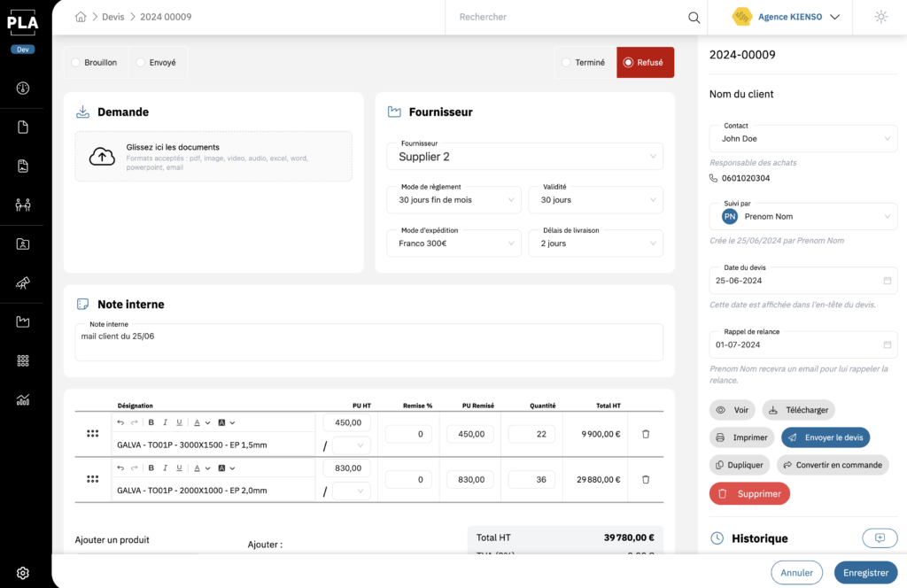Open the telescope icon in the sidebar
The height and width of the screenshot is (588, 907).
pos(23,283)
